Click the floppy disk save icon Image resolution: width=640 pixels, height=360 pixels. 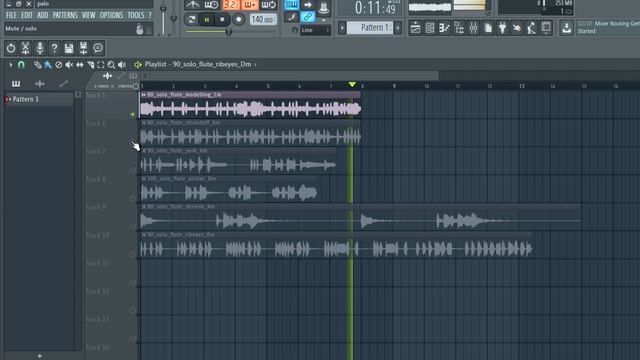pos(69,48)
